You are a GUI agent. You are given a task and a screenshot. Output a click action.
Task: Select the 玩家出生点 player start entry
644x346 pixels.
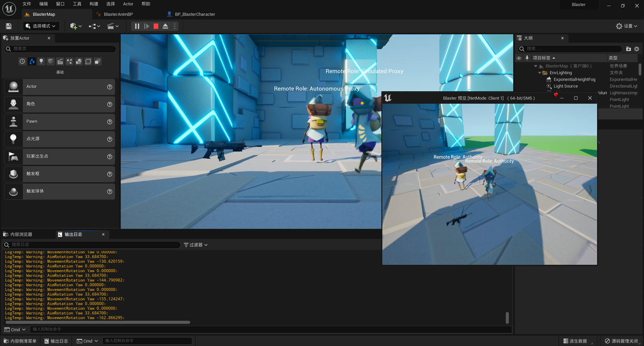pyautogui.click(x=59, y=156)
